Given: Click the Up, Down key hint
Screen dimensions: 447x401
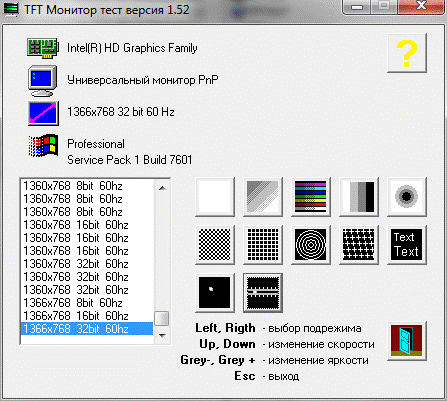Looking at the screenshot, I should (x=227, y=344).
